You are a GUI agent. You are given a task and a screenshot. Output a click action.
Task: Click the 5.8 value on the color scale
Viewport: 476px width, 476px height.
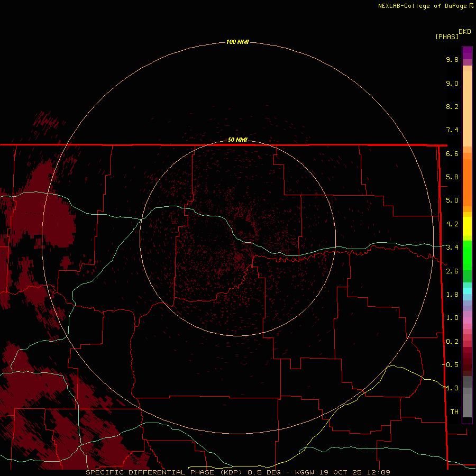452,177
